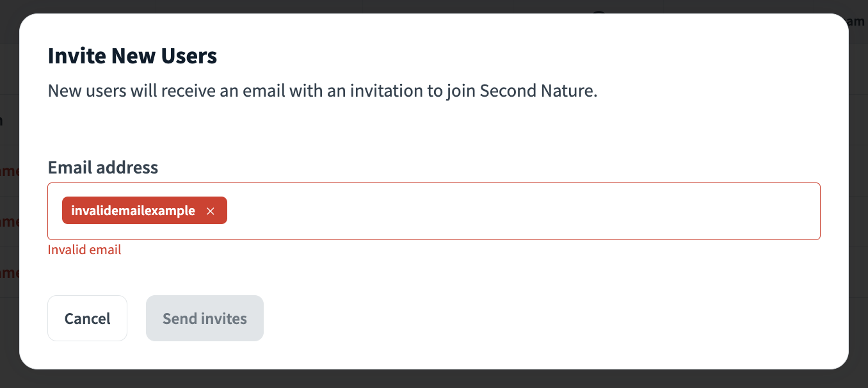
Task: Click the Invalid email error message
Action: click(84, 250)
